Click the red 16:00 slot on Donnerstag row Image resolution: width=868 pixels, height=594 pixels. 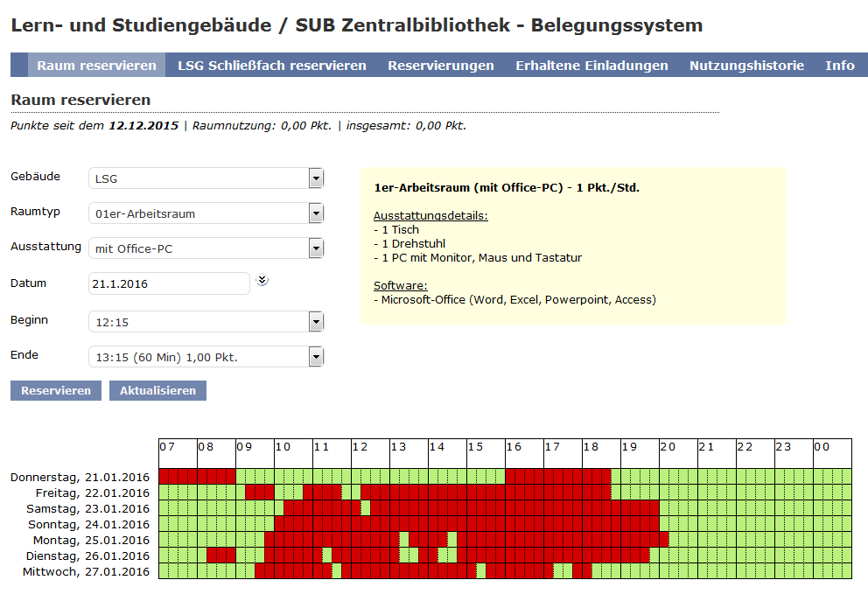tap(510, 477)
